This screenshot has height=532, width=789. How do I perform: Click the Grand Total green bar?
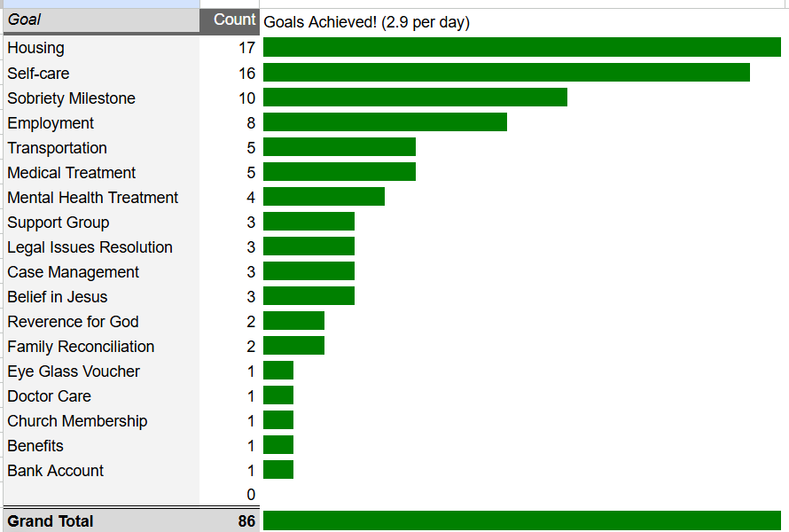[522, 520]
